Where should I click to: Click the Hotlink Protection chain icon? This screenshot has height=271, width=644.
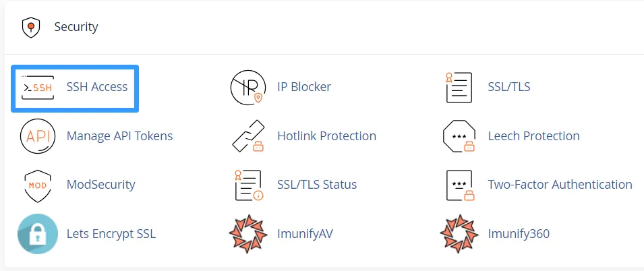click(x=248, y=136)
